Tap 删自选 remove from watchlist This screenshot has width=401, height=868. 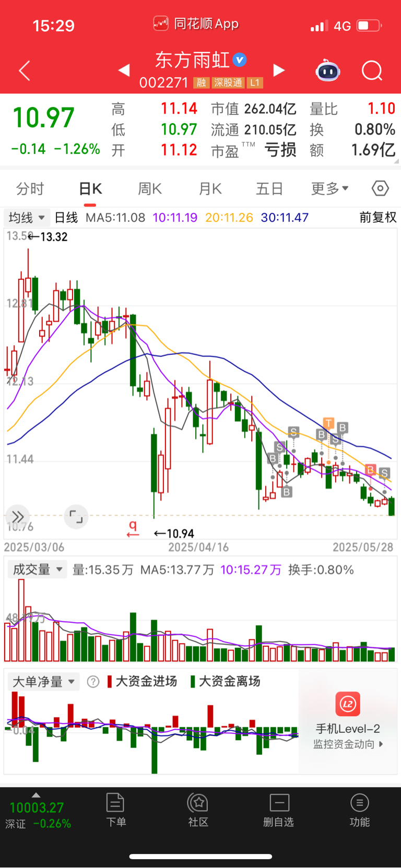(279, 810)
